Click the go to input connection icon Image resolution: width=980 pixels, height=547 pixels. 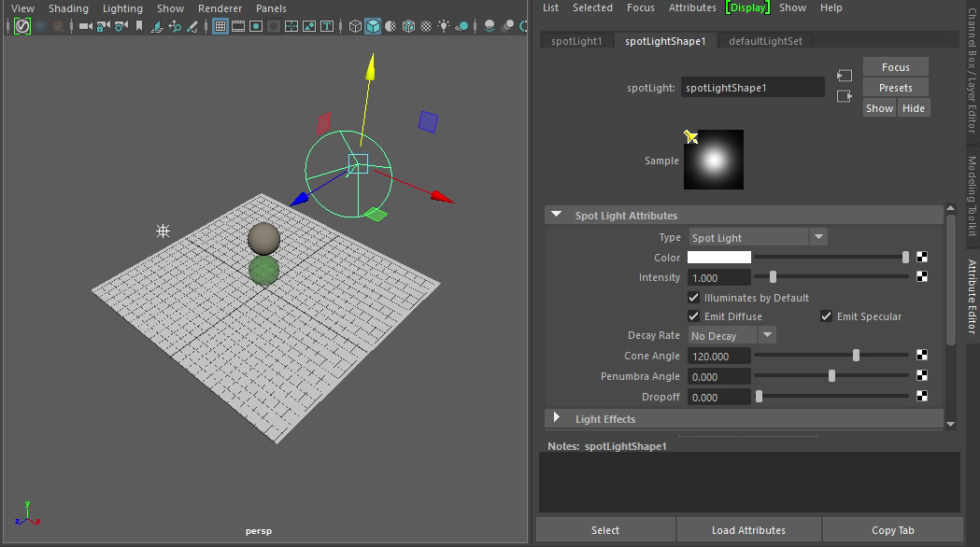845,76
